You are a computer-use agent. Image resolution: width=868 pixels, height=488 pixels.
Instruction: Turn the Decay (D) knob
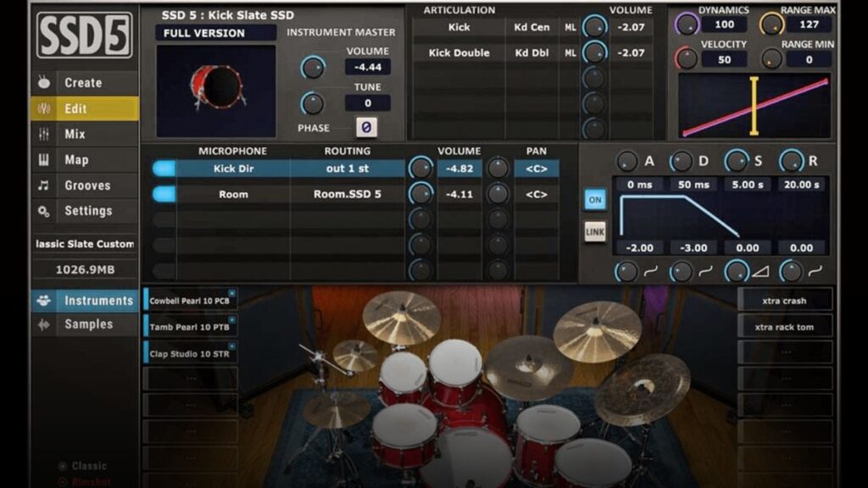point(681,162)
